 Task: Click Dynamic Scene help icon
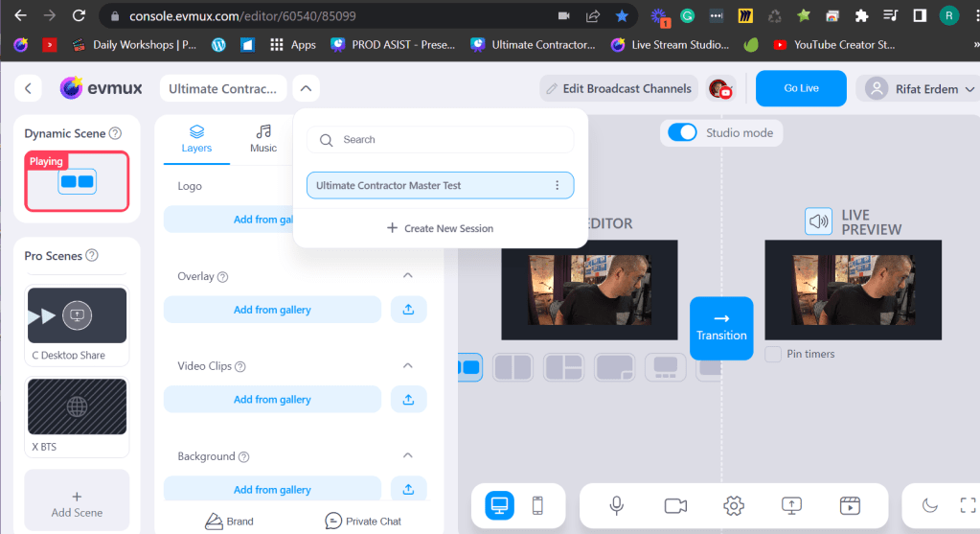tap(115, 133)
